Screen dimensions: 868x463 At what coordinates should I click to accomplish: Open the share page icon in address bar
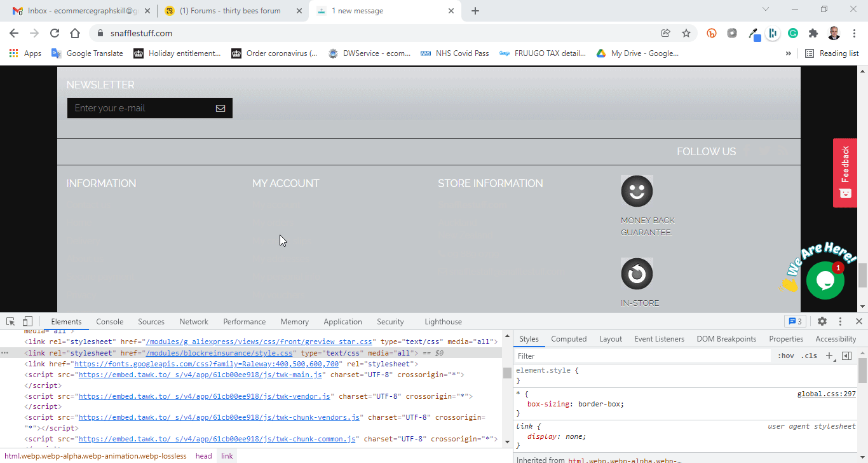tap(665, 33)
